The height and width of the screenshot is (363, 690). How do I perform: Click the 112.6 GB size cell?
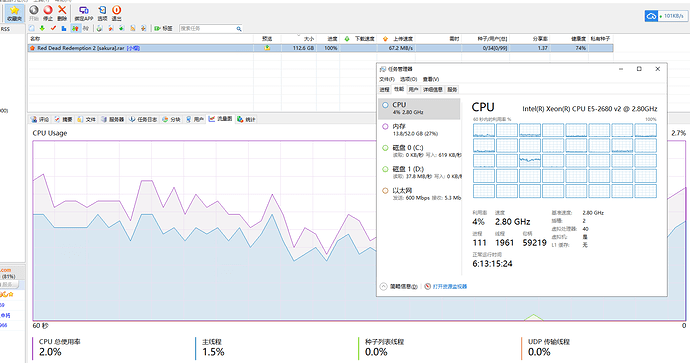(303, 48)
